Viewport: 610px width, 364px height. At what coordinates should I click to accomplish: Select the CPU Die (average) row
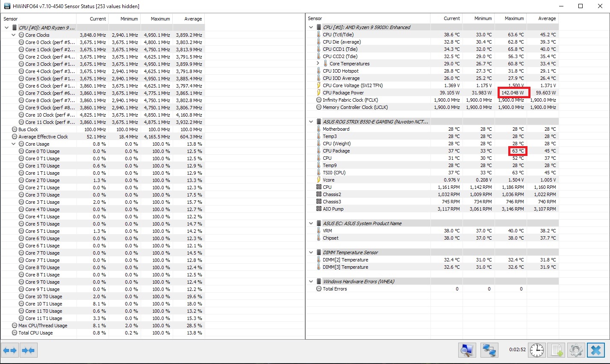pyautogui.click(x=432, y=42)
